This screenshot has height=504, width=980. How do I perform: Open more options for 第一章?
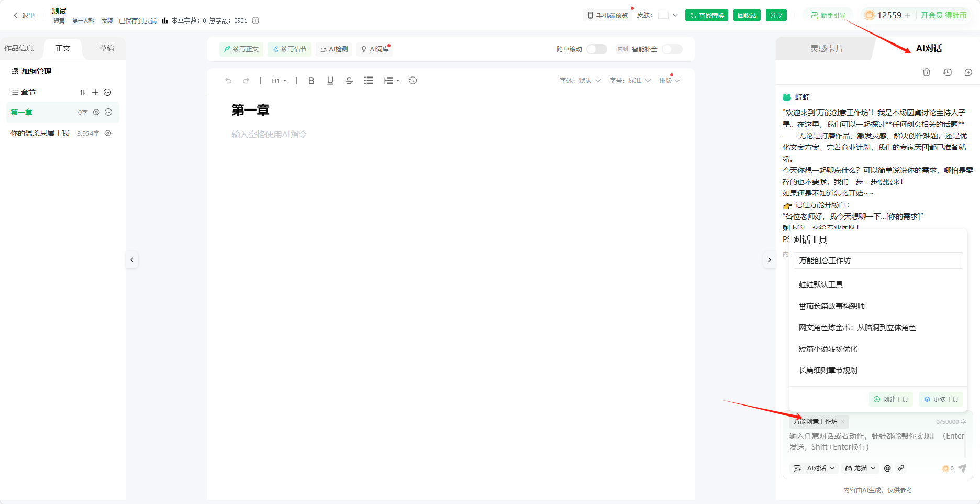(108, 112)
